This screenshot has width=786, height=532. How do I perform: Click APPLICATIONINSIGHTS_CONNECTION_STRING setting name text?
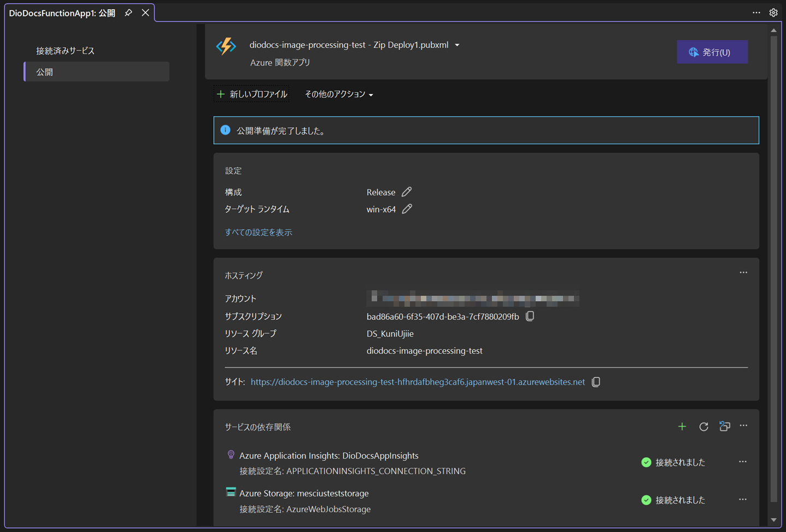click(x=376, y=471)
